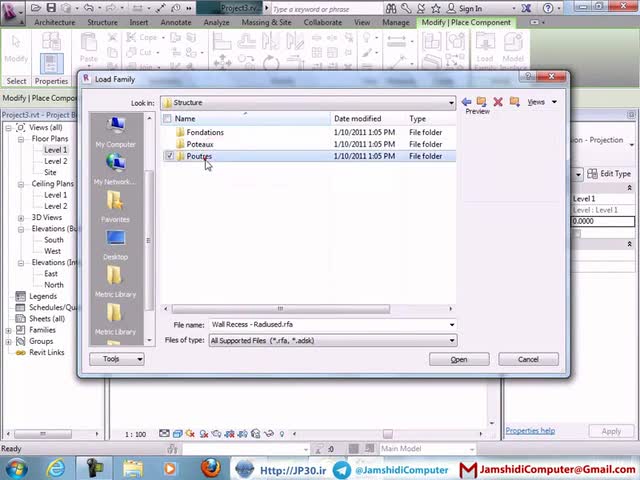Switch to the Insert ribbon tab
This screenshot has height=480, width=640.
pos(139,22)
